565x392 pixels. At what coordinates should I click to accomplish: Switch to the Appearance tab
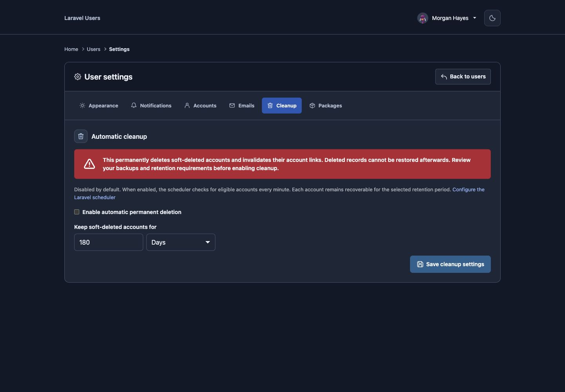pyautogui.click(x=99, y=105)
